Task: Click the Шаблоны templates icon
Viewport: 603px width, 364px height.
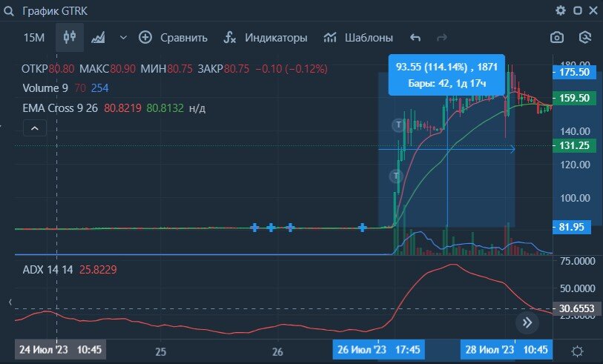Action: 330,37
